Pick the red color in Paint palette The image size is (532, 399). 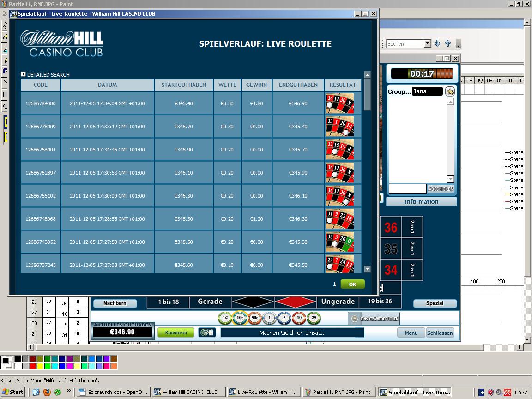tap(33, 366)
